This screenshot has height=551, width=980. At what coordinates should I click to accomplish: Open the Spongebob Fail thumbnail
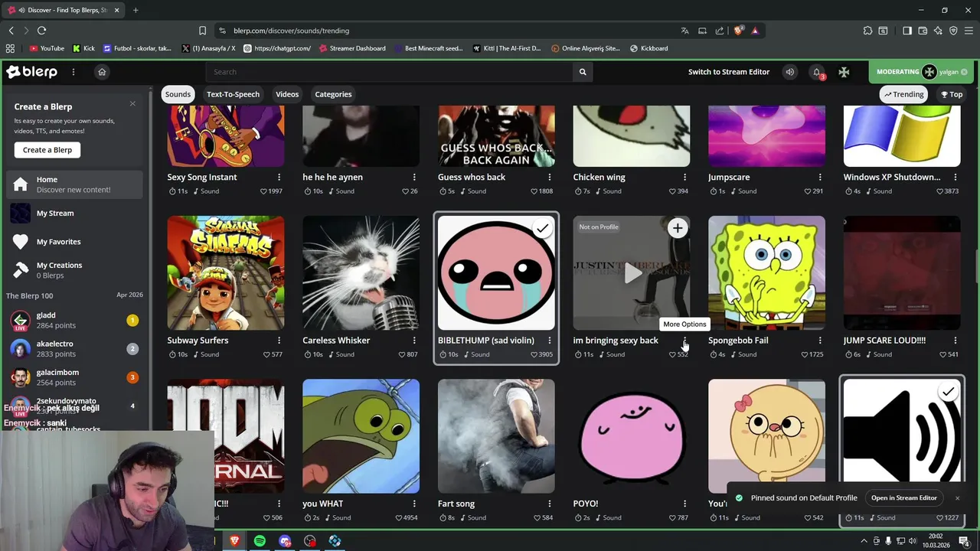pyautogui.click(x=766, y=273)
